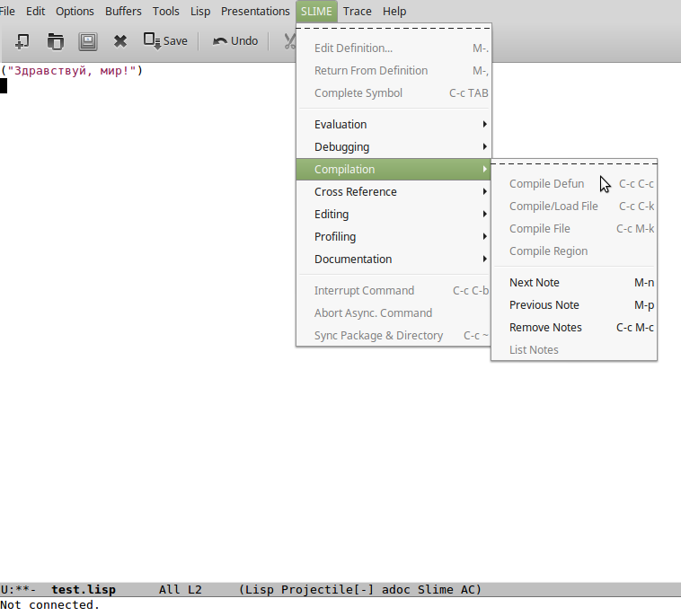The height and width of the screenshot is (616, 681).
Task: Select Previous Note menu entry
Action: [574, 305]
